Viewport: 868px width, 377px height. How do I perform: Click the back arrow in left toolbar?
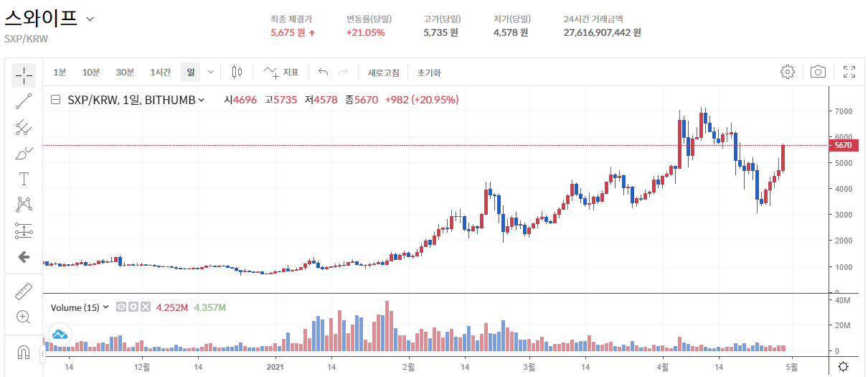coord(24,256)
